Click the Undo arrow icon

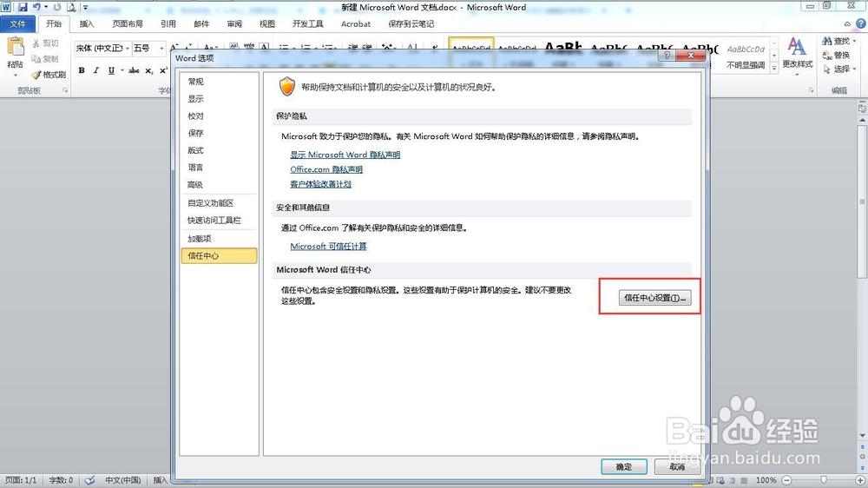pyautogui.click(x=36, y=7)
